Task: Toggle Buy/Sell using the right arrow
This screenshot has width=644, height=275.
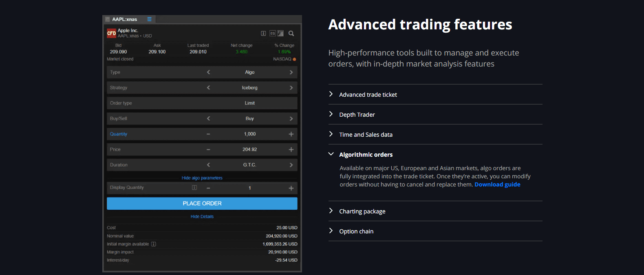Action: (291, 119)
